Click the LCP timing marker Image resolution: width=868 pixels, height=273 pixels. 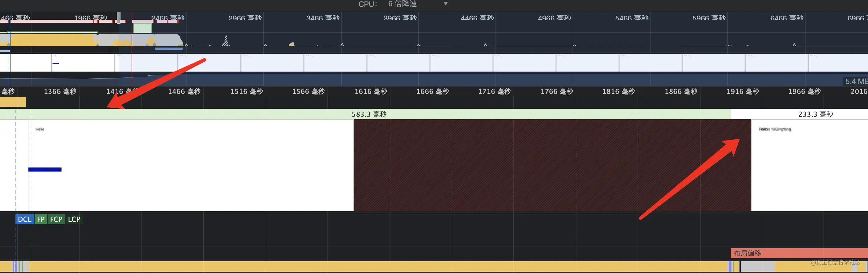click(x=74, y=219)
